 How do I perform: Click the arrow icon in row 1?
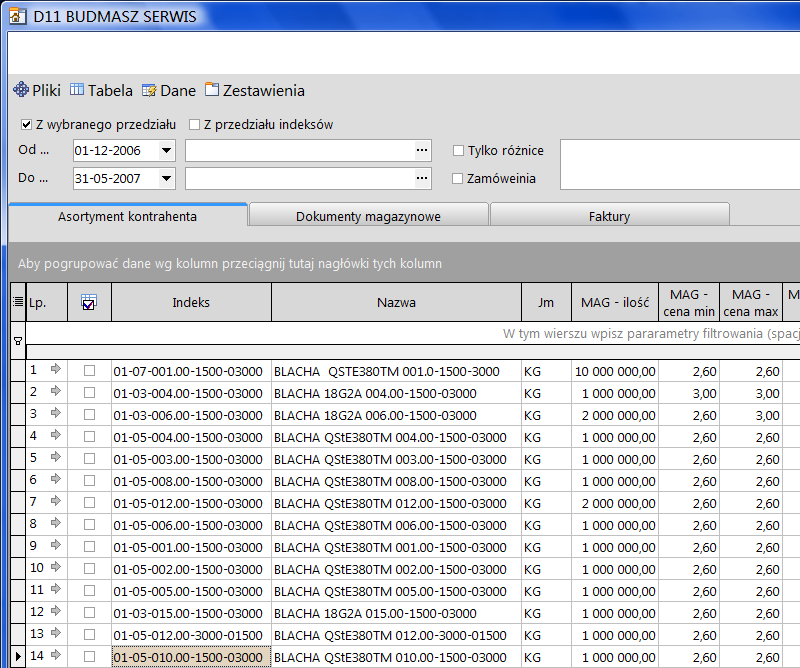[x=56, y=368]
